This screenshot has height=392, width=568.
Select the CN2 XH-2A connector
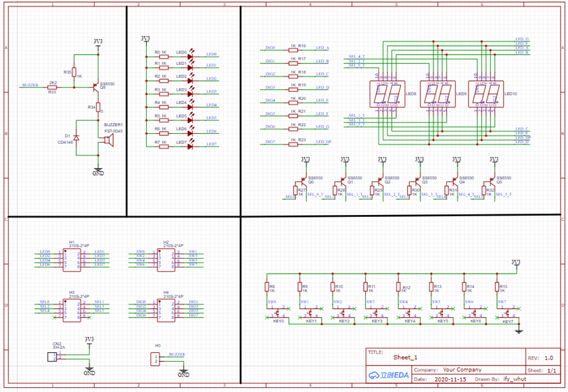click(51, 356)
